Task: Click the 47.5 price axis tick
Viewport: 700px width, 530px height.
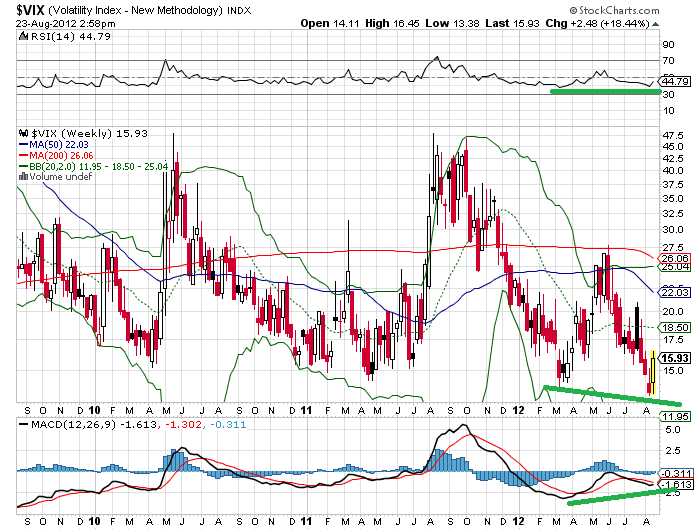Action: click(673, 135)
